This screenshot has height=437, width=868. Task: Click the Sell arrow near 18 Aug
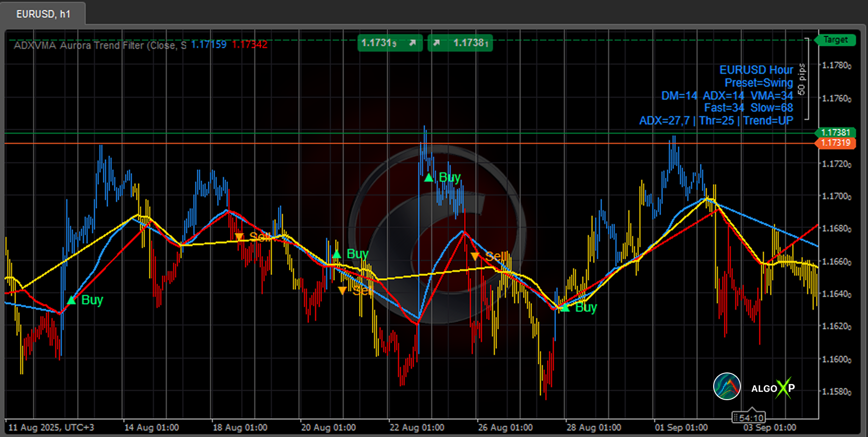click(239, 237)
